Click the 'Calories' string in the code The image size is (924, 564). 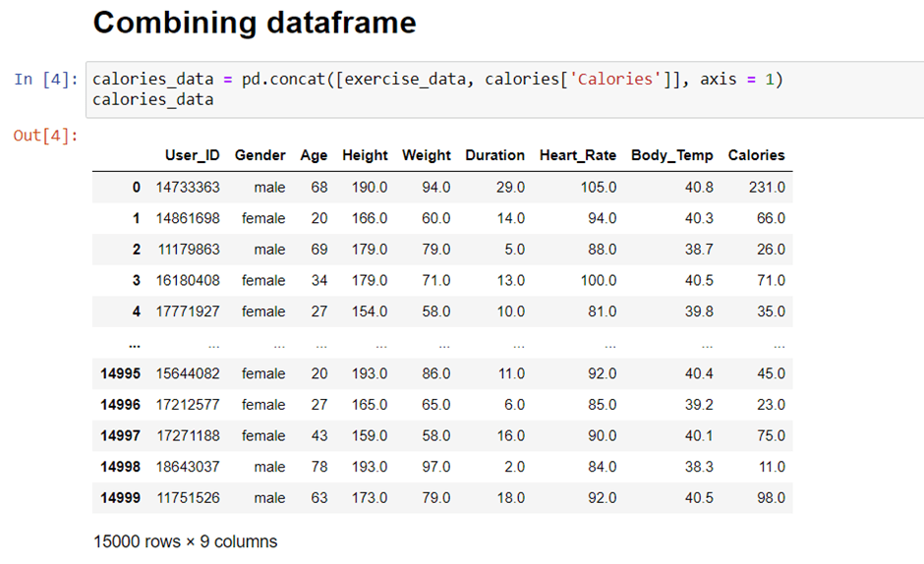[614, 79]
